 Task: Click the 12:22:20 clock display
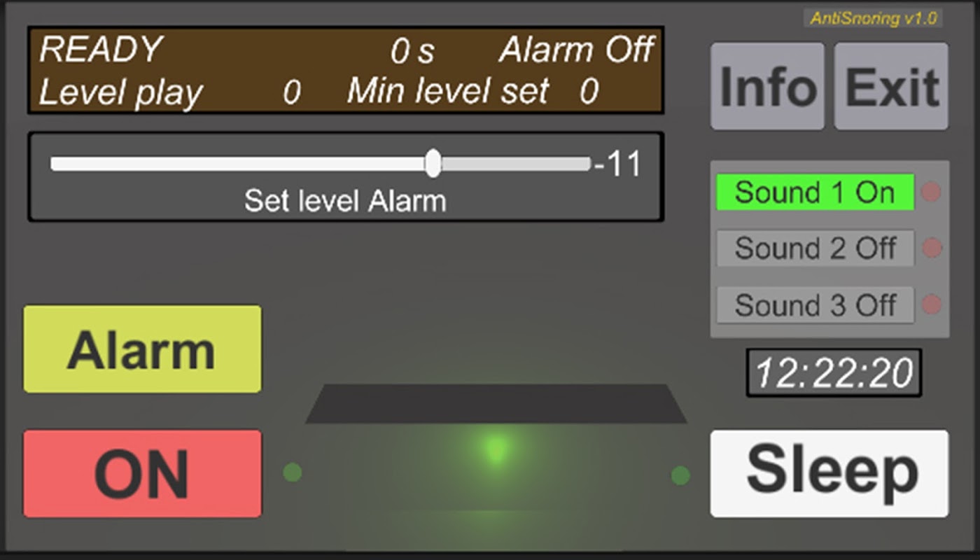(x=834, y=372)
